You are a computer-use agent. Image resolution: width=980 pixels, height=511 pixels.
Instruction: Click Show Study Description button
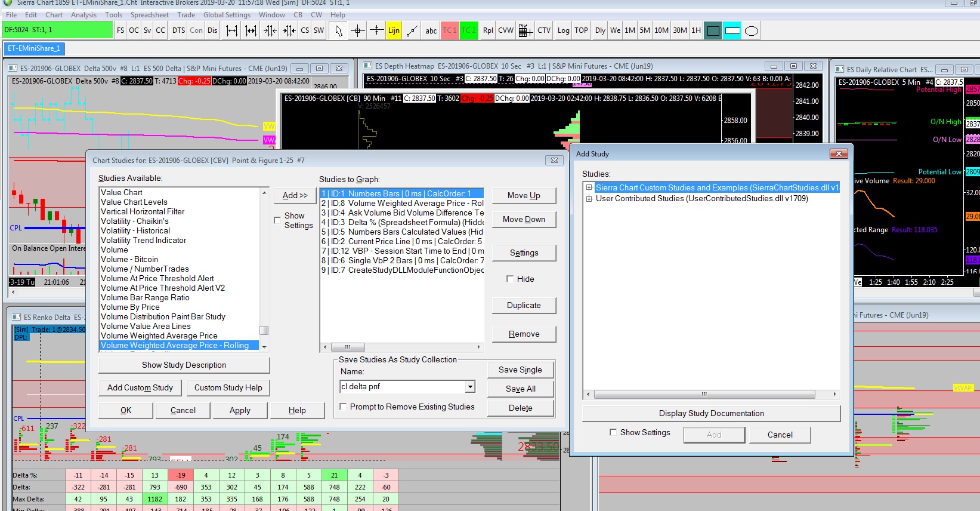(x=184, y=365)
